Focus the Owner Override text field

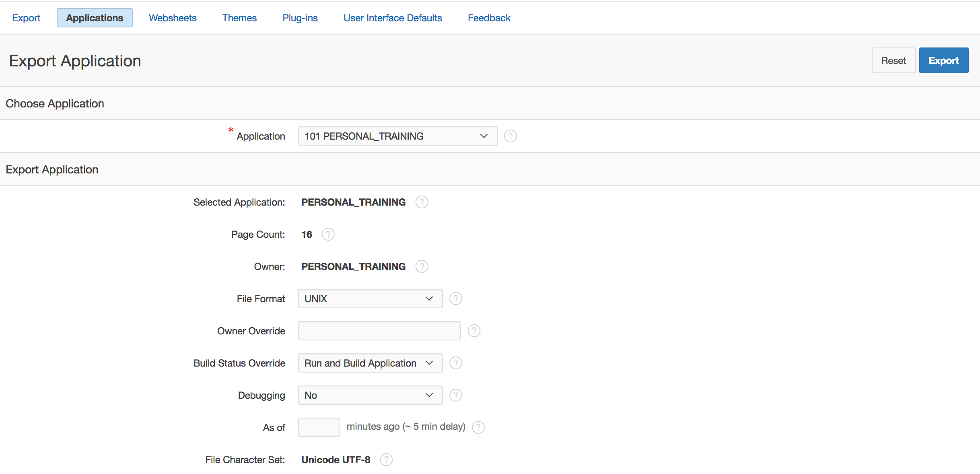click(379, 331)
